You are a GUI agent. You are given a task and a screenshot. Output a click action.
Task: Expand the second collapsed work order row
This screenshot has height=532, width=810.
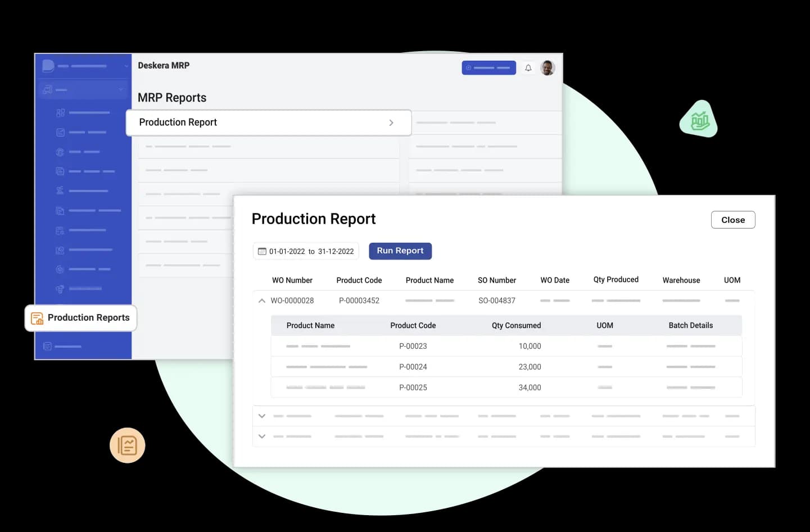click(x=261, y=416)
